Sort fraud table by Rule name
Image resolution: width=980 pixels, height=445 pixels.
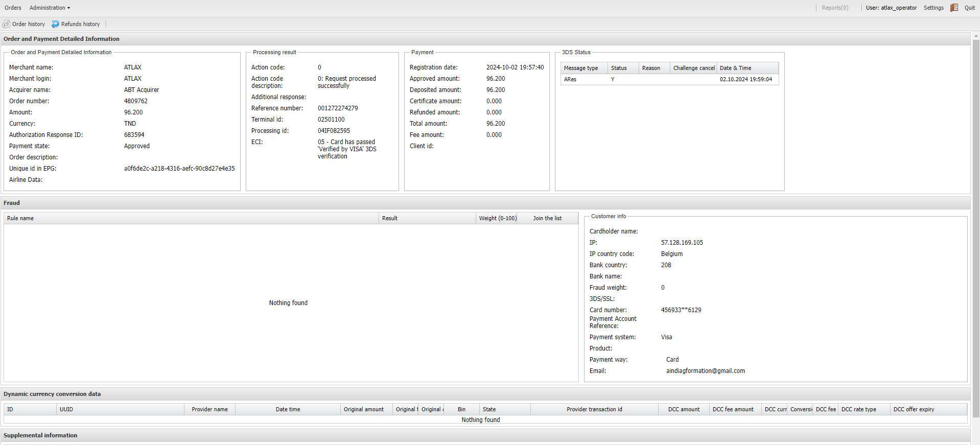(20, 218)
